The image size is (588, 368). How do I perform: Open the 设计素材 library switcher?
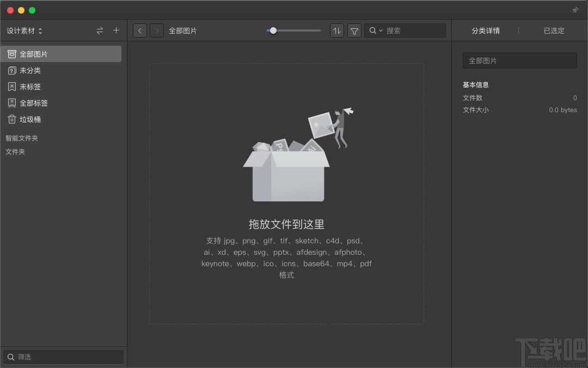[x=24, y=30]
